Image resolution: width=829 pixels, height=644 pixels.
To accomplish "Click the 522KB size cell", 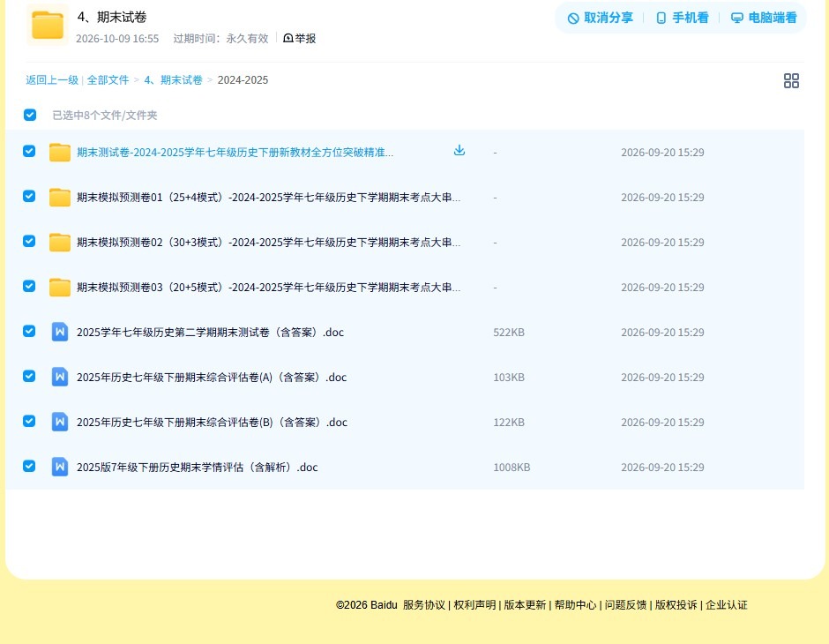I will pos(509,332).
